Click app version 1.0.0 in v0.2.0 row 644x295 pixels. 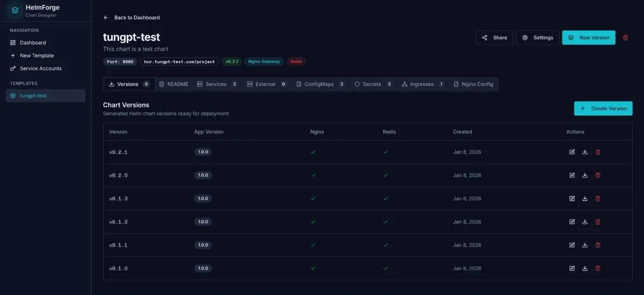coord(203,175)
